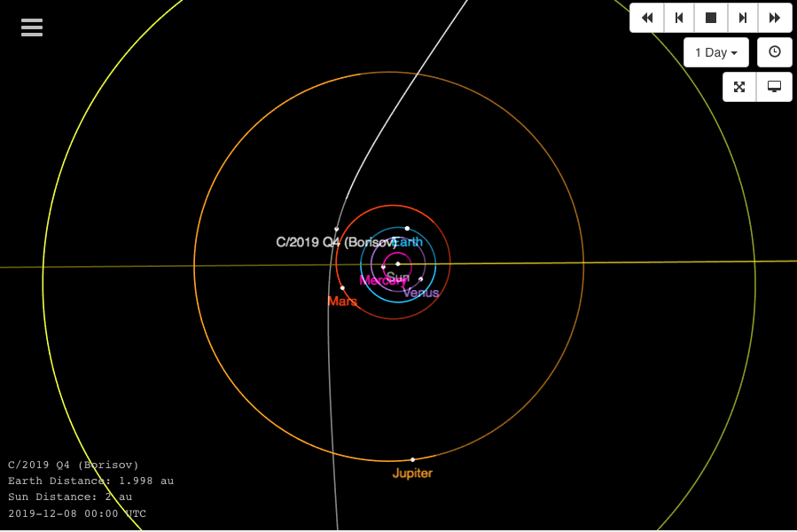Viewport: 797px width, 532px height.
Task: Click the Sun Distance readout
Action: click(x=70, y=497)
